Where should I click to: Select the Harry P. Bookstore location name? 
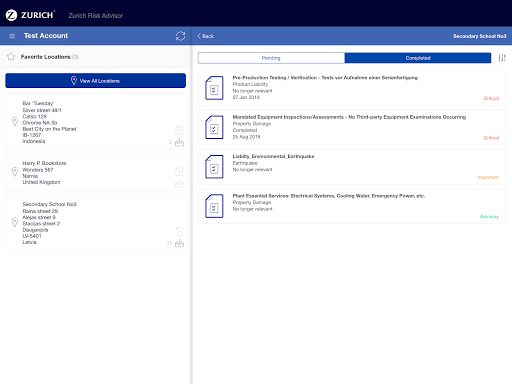[44, 163]
